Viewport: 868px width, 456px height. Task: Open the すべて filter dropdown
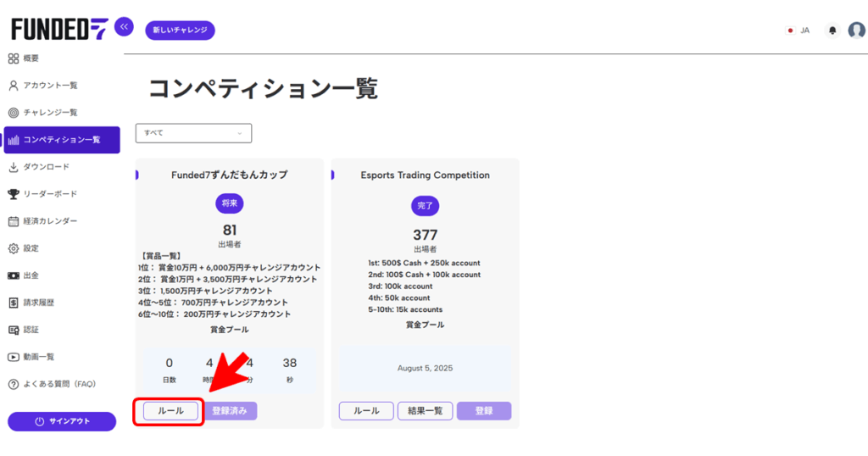point(194,133)
